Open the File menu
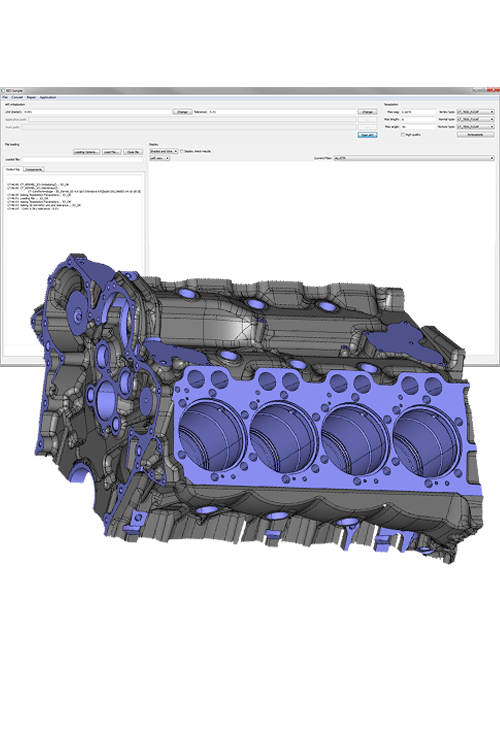This screenshot has height=733, width=500. (x=5, y=98)
